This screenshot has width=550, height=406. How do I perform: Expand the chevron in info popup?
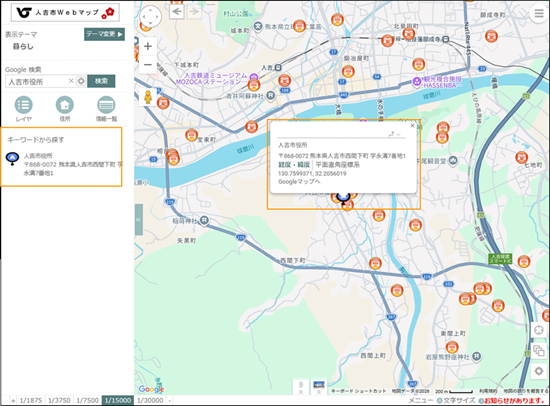(398, 134)
